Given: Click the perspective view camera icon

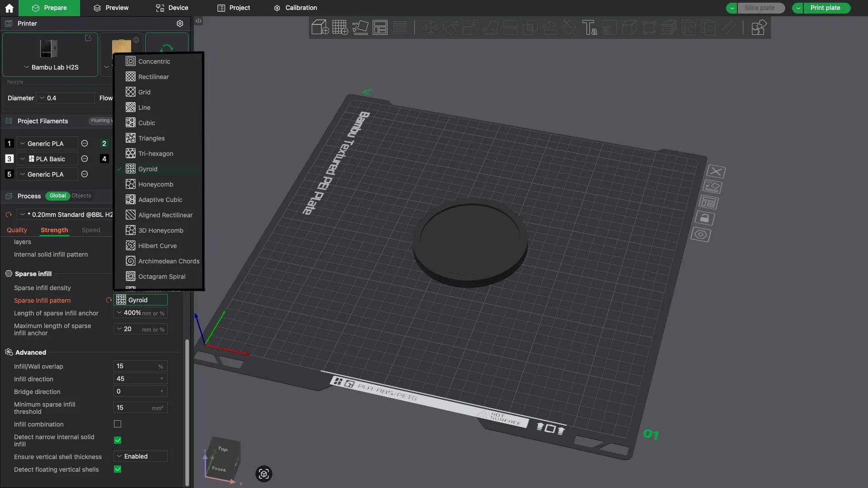Looking at the screenshot, I should (264, 474).
